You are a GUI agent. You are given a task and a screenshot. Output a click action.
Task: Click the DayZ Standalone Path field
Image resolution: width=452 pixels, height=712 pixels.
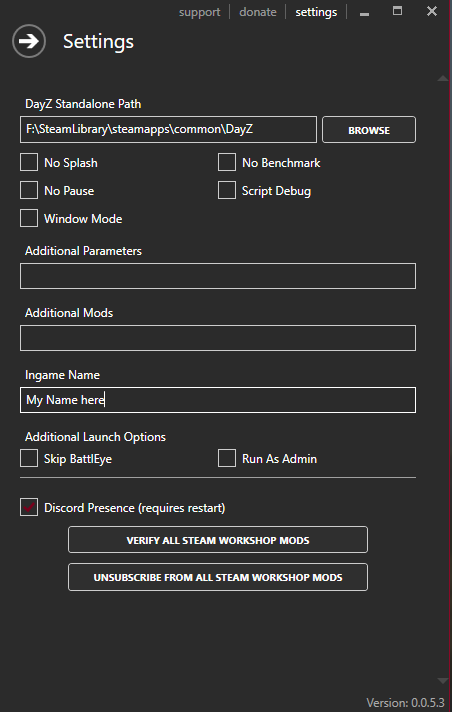point(168,129)
